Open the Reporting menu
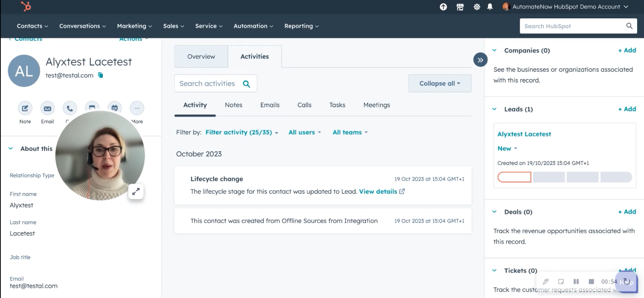 (302, 26)
